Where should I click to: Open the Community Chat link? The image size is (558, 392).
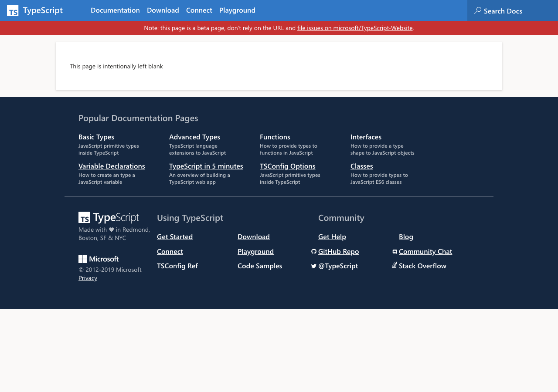pyautogui.click(x=425, y=251)
